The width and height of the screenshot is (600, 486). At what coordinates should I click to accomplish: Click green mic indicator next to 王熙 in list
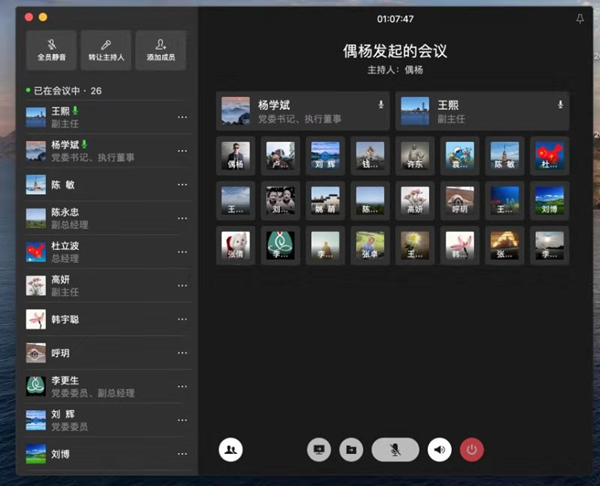tap(75, 110)
